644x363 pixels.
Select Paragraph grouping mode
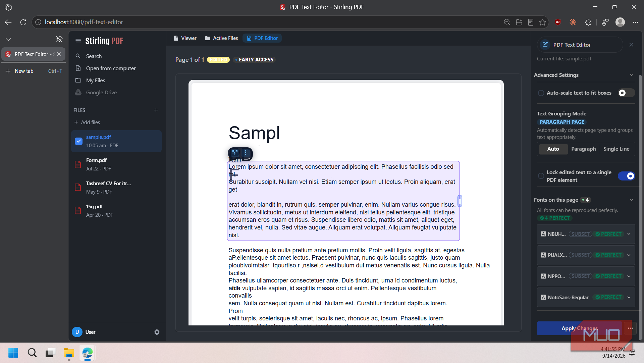pos(584,149)
